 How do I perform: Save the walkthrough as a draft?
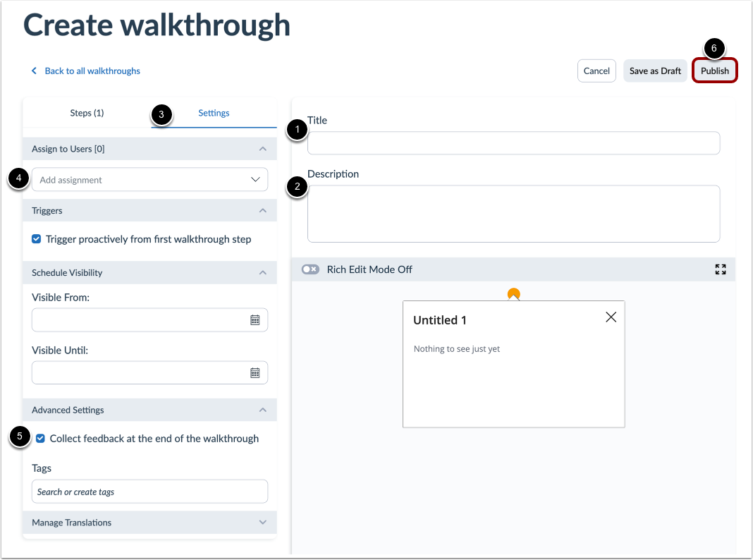[x=654, y=71]
